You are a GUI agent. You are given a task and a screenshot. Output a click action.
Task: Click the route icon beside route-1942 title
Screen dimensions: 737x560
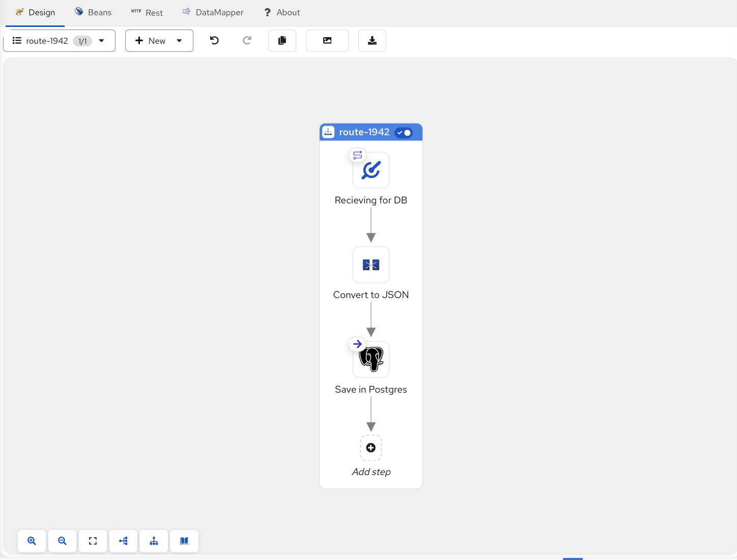click(328, 132)
